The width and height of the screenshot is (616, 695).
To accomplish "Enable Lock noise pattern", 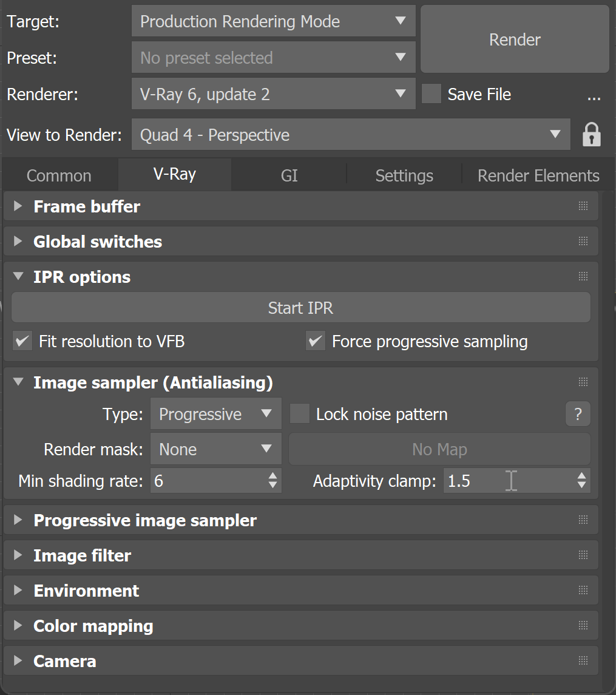I will [300, 413].
